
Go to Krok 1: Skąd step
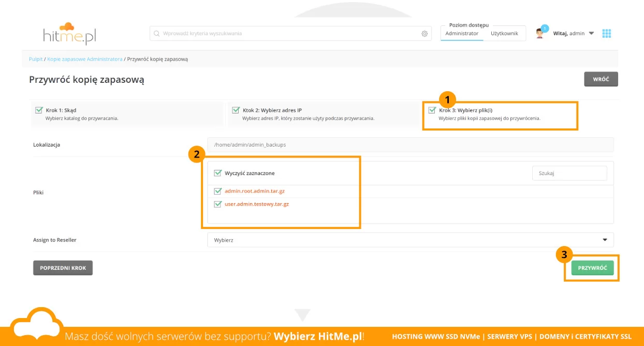(128, 114)
